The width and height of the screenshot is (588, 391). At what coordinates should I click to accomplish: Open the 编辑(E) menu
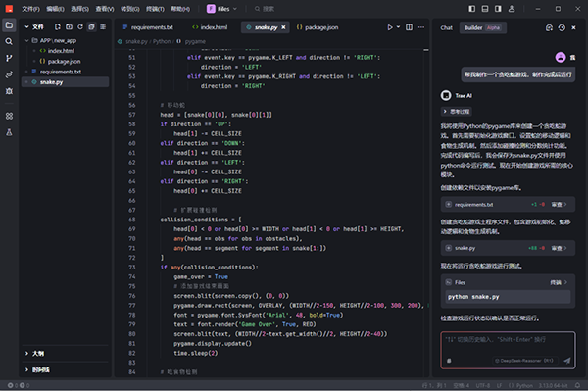tap(55, 9)
